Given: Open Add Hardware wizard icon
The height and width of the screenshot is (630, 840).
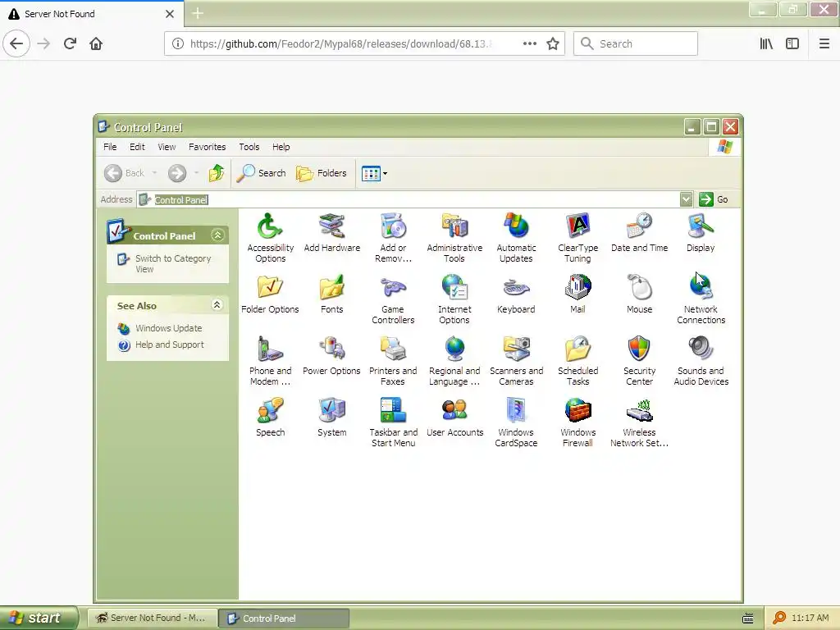Looking at the screenshot, I should (331, 233).
